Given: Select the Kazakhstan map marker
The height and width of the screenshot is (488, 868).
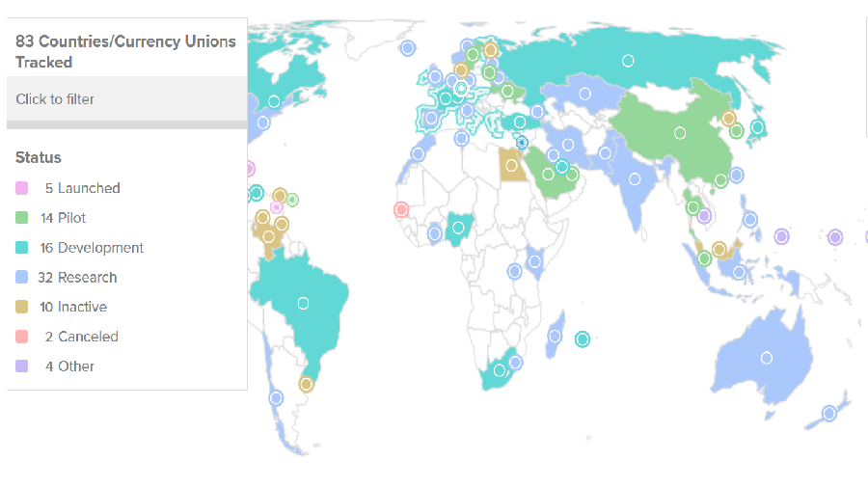Looking at the screenshot, I should tap(585, 95).
